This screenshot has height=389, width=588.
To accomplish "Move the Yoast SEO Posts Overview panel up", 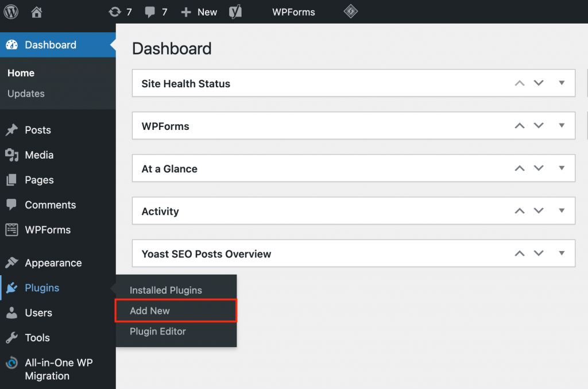I will coord(520,253).
